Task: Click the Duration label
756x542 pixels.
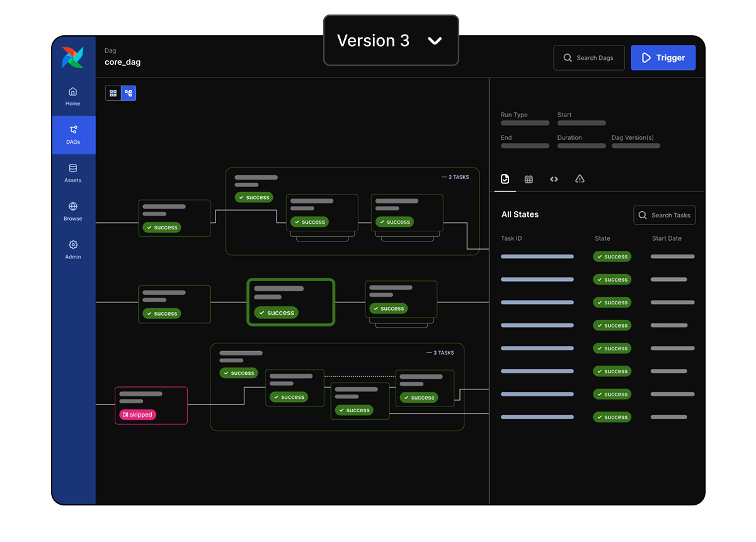Action: pos(570,137)
